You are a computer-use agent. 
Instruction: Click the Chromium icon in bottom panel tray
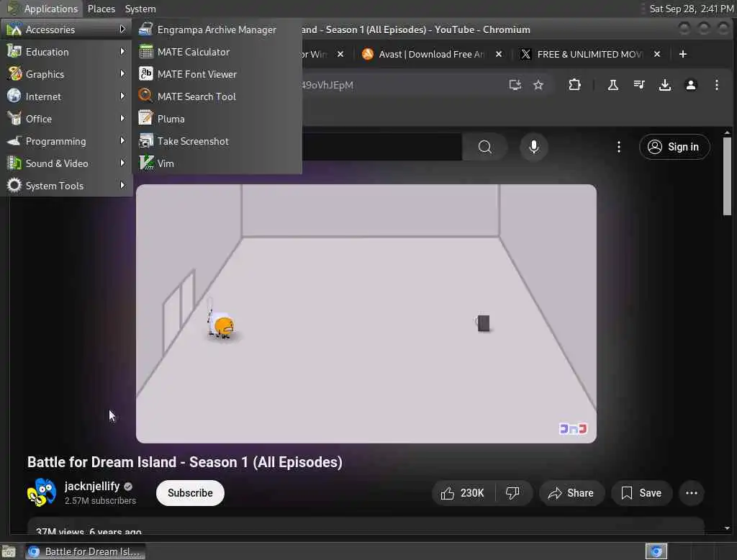656,551
